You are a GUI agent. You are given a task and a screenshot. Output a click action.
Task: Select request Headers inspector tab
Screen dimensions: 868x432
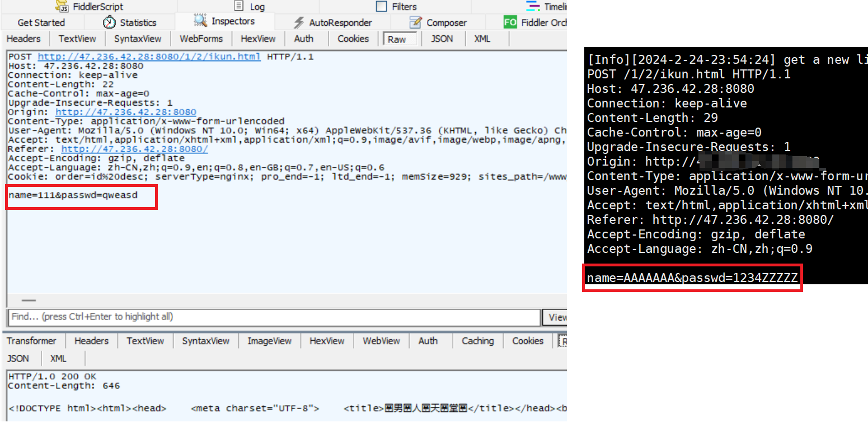24,39
